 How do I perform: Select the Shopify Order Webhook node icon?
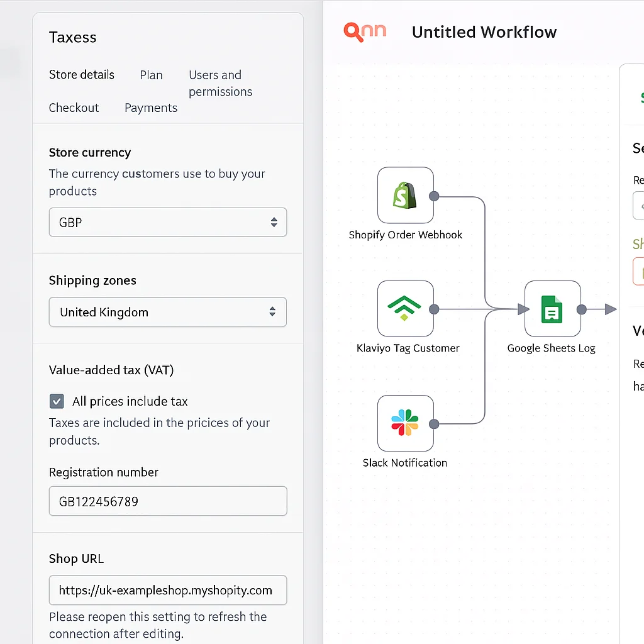(x=406, y=195)
